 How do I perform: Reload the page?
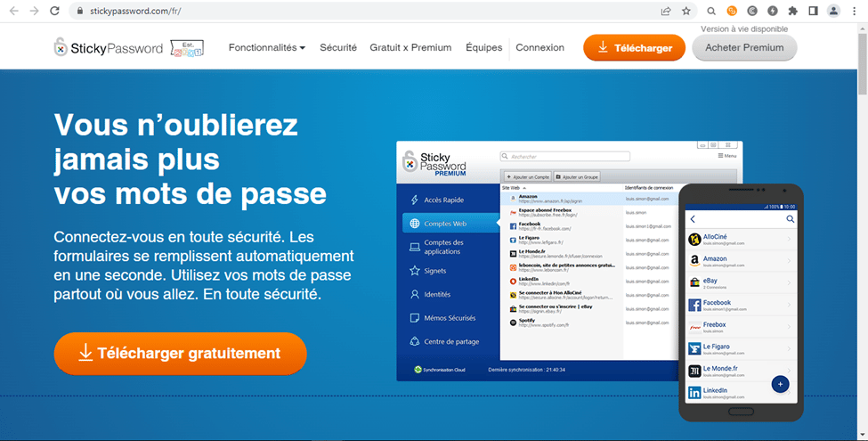tap(55, 11)
